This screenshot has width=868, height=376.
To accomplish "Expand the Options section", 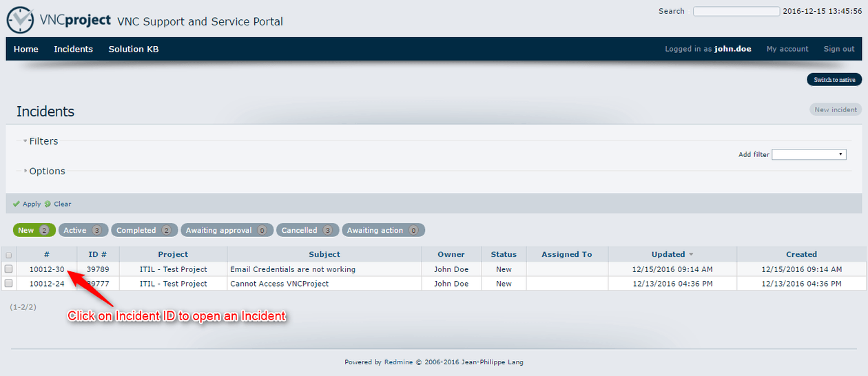I will (x=46, y=171).
